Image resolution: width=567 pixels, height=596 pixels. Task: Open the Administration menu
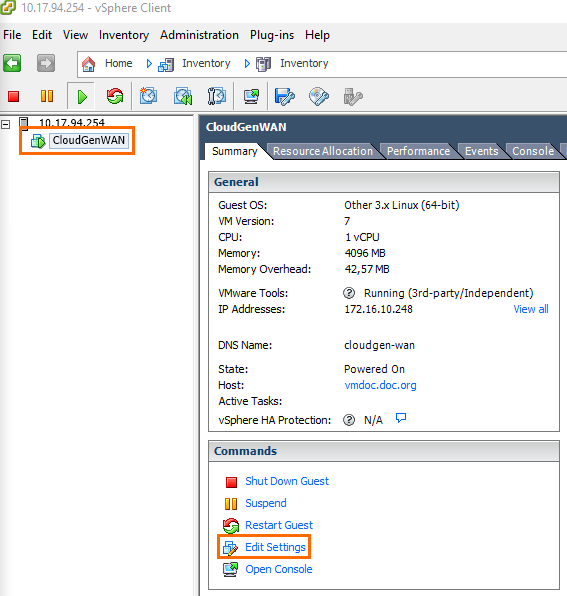point(199,35)
